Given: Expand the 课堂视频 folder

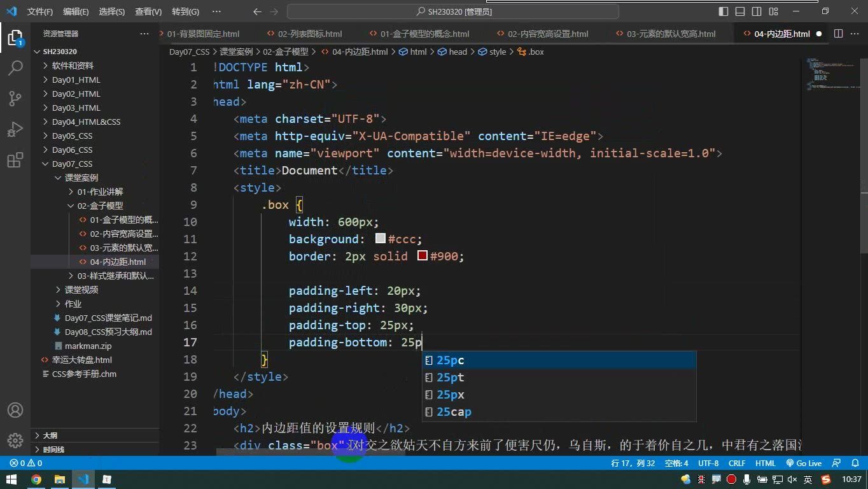Looking at the screenshot, I should [95, 290].
